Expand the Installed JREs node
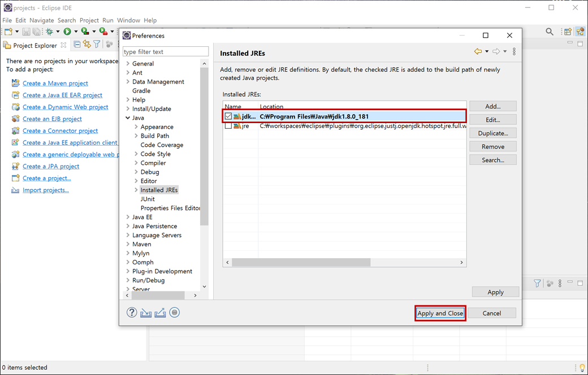Viewport: 588px width, 375px height. [x=136, y=190]
